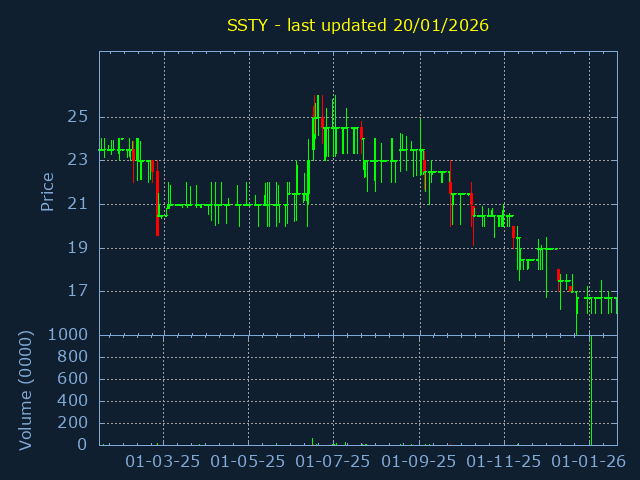Click the price tick label 25
Image resolution: width=640 pixels, height=480 pixels.
(x=78, y=117)
